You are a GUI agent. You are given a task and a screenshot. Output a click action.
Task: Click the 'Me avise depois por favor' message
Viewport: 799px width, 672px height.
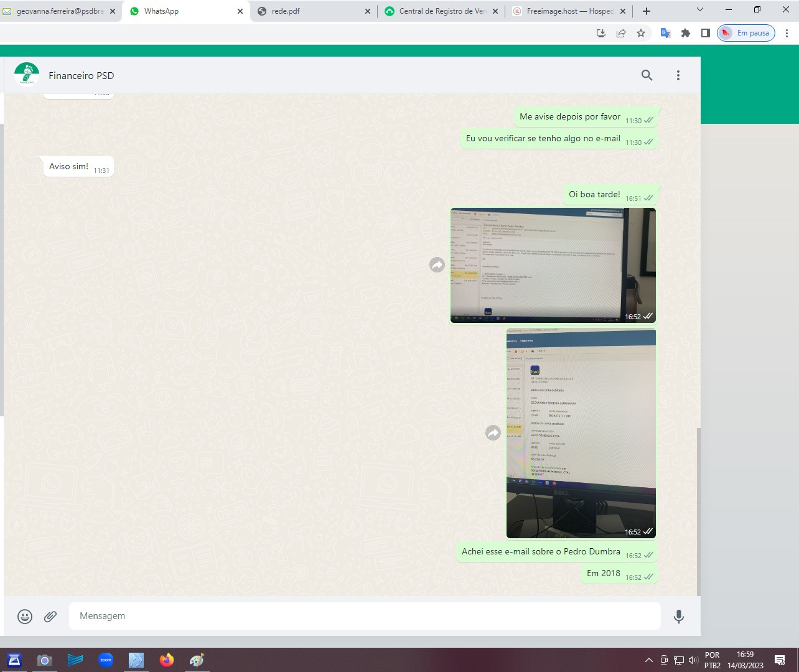[586, 117]
